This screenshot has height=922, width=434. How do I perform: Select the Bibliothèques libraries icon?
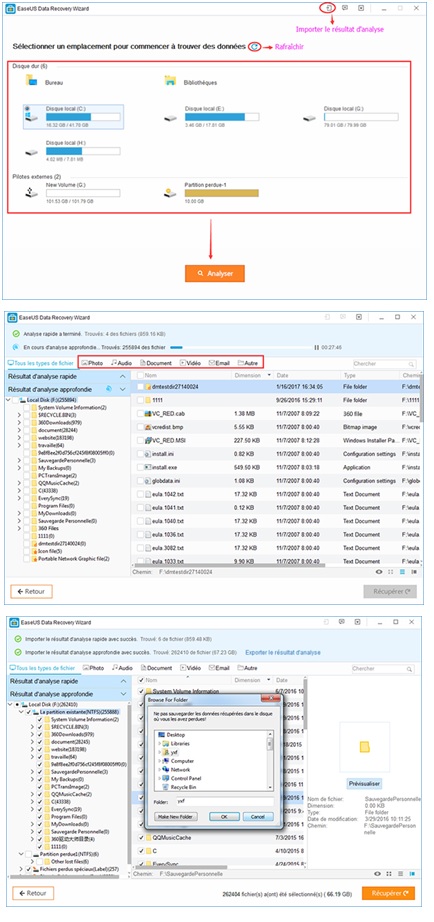171,81
